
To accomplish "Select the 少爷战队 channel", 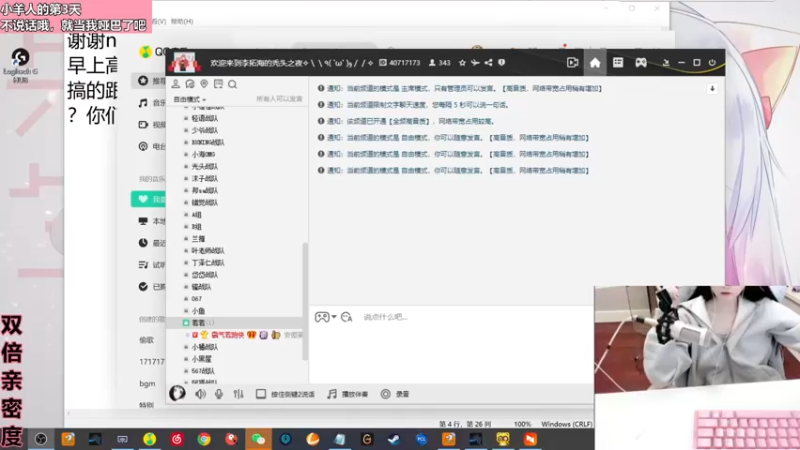I will [x=205, y=131].
